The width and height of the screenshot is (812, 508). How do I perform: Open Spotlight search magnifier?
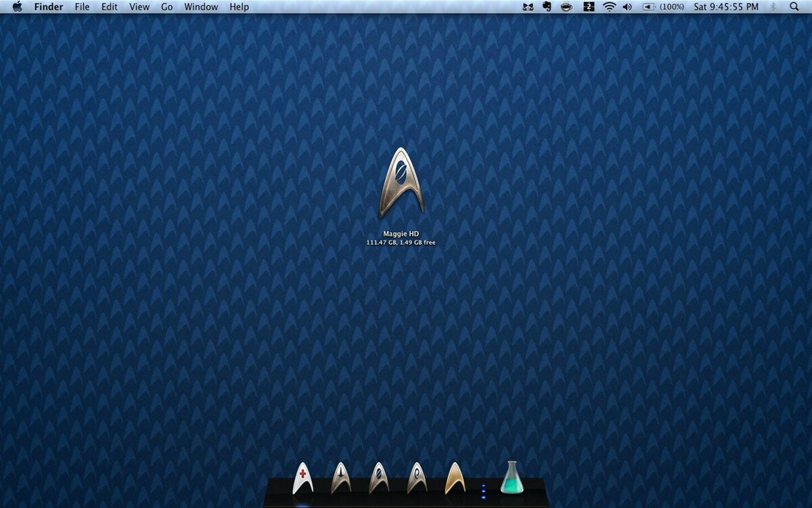click(794, 7)
